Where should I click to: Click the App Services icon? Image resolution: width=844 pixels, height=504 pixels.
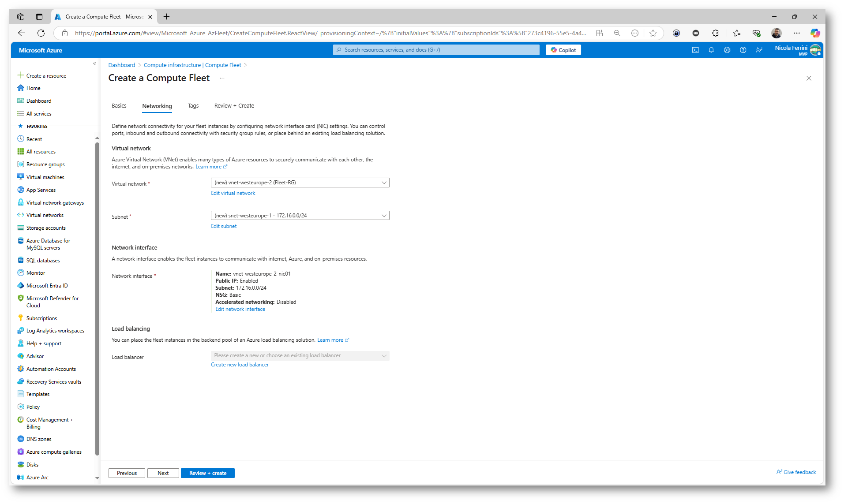coord(21,190)
